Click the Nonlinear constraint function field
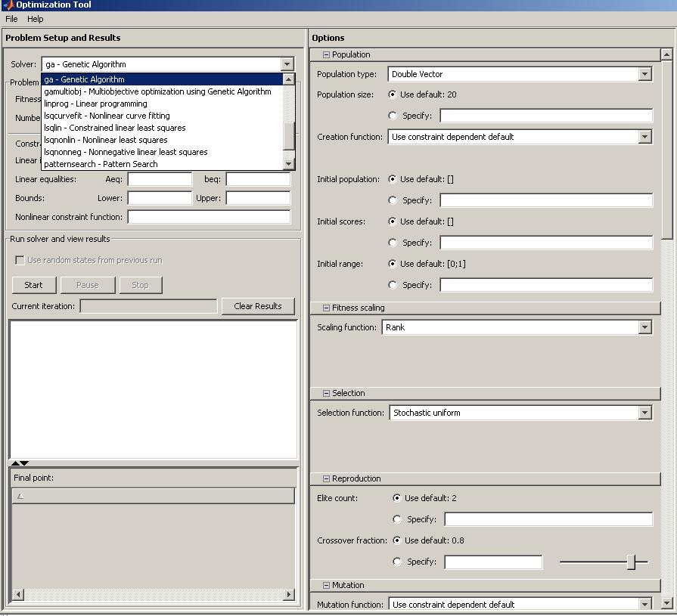 [x=209, y=217]
